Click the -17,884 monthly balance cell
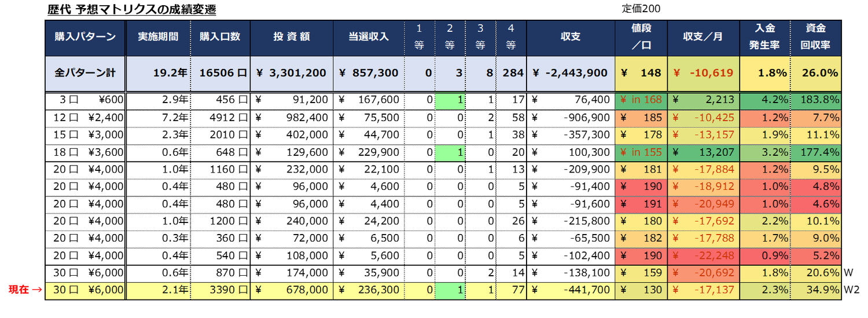The width and height of the screenshot is (868, 318). point(703,170)
